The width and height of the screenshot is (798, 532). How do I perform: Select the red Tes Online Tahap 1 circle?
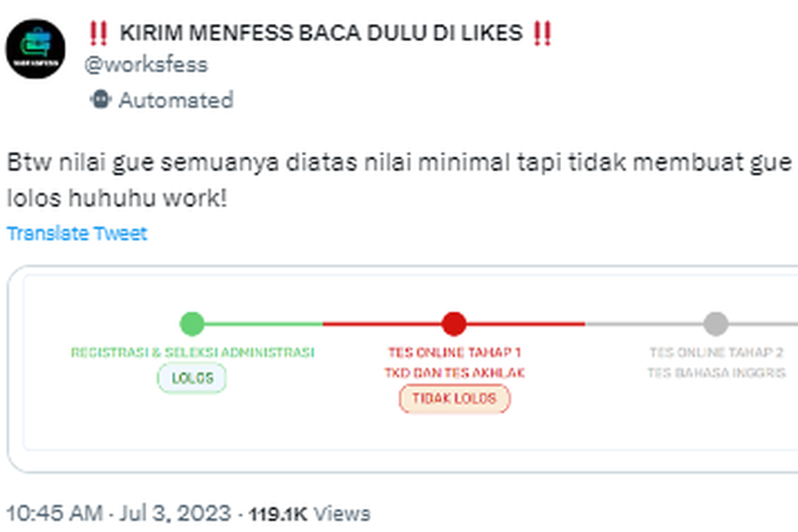pyautogui.click(x=454, y=324)
